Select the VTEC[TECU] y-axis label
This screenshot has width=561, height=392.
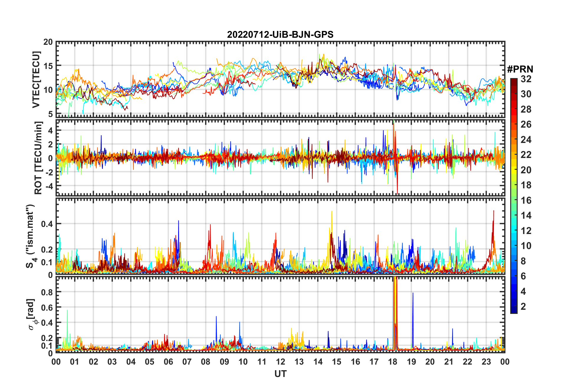coord(36,80)
